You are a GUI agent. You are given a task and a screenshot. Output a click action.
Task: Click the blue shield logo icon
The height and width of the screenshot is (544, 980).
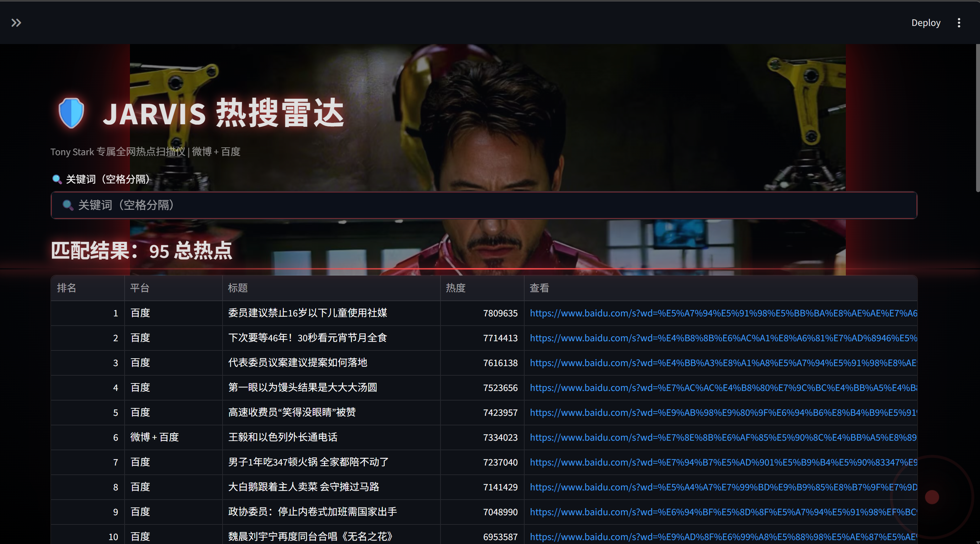(x=71, y=113)
